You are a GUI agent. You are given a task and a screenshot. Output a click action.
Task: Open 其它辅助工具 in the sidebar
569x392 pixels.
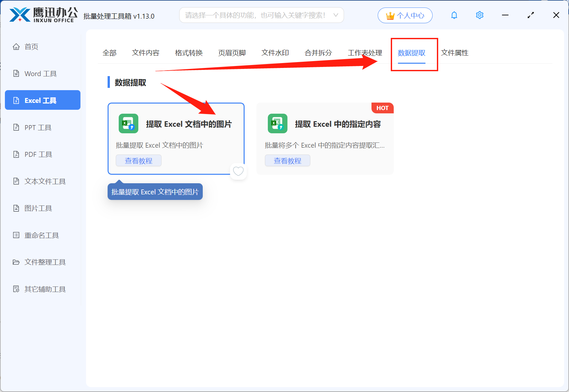point(44,289)
